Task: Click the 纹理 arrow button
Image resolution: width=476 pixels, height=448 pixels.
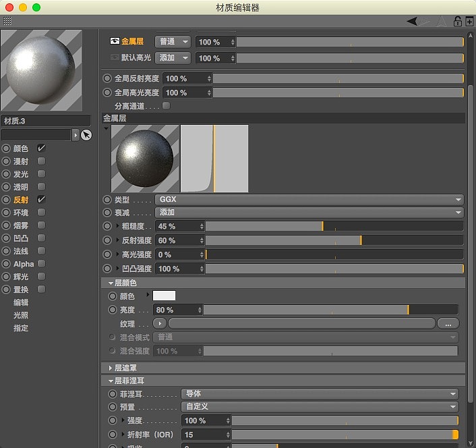Action: 160,323
